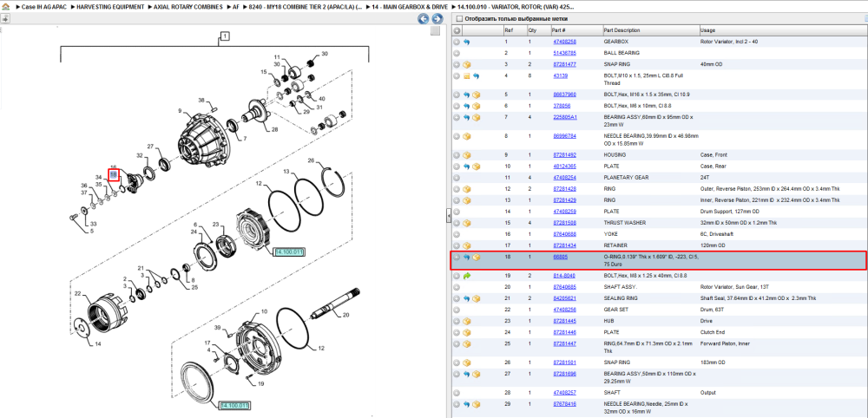Click the circle icon for SHAFT ASSY. row
The width and height of the screenshot is (868, 418).
point(457,287)
